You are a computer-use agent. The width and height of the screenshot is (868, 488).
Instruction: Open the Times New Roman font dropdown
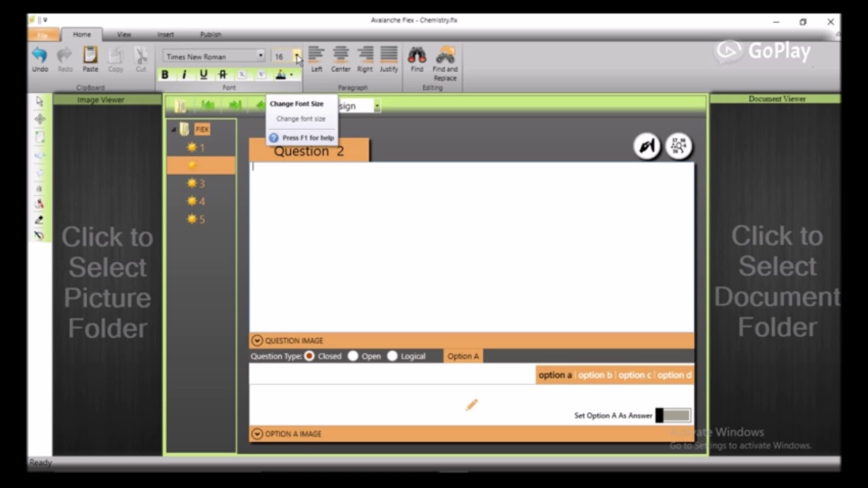260,56
